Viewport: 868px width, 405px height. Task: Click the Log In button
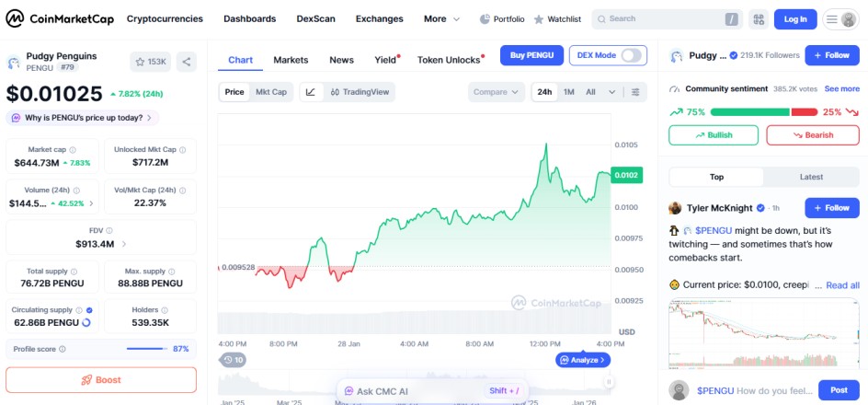(x=795, y=19)
